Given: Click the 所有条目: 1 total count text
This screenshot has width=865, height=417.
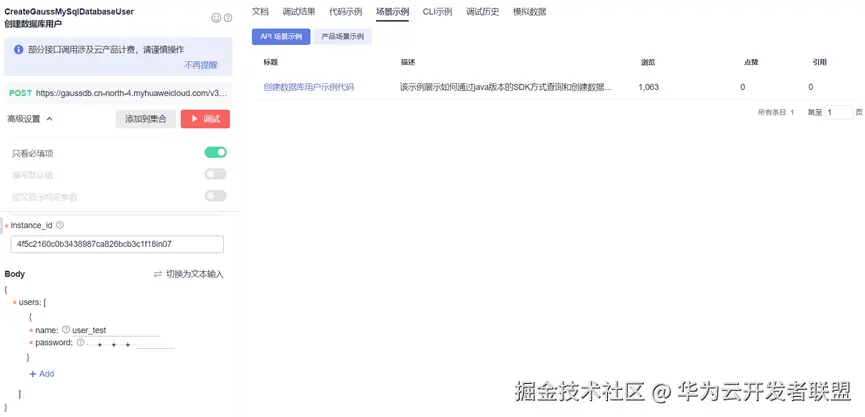Looking at the screenshot, I should point(776,113).
